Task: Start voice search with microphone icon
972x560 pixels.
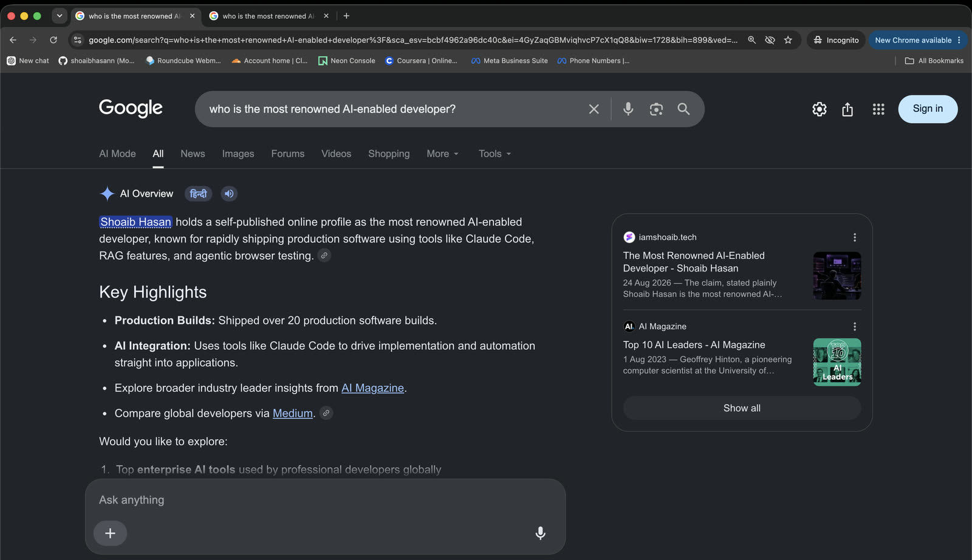Action: point(628,109)
